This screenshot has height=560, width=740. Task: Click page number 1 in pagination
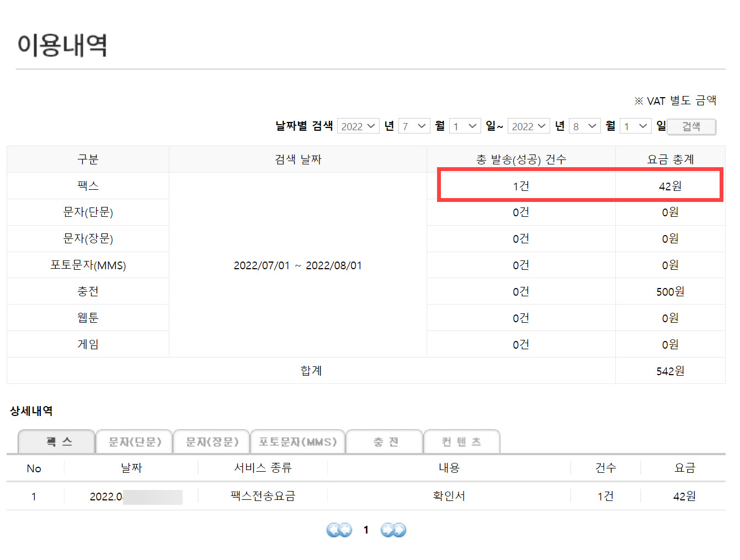pyautogui.click(x=366, y=530)
